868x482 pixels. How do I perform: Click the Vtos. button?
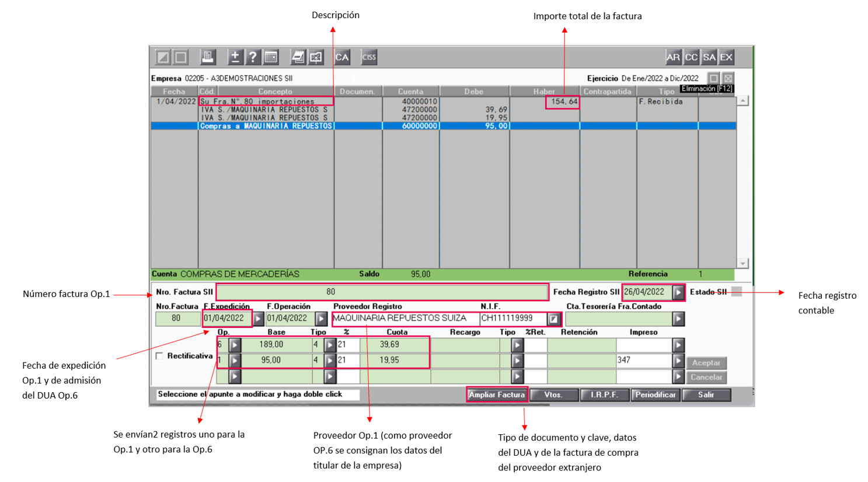pos(554,395)
